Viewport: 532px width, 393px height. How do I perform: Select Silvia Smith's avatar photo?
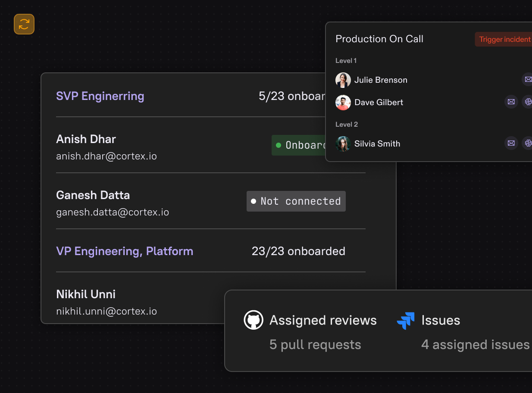[343, 144]
